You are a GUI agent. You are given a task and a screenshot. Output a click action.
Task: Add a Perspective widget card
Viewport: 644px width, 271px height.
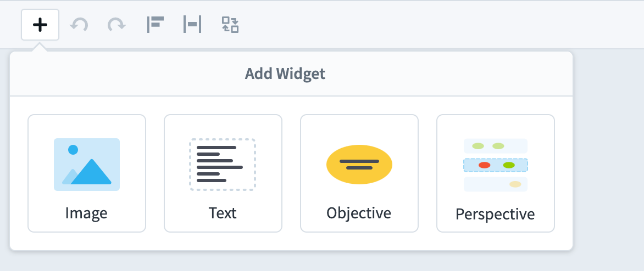tap(496, 173)
